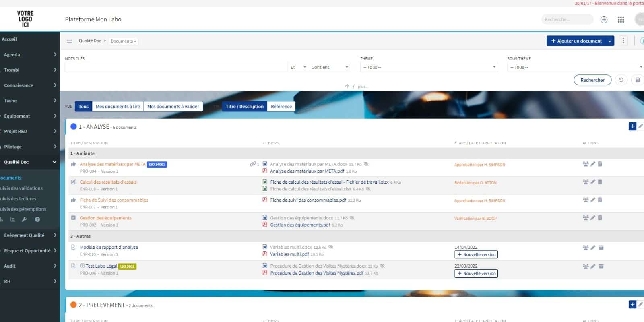Click the Mots clés input field
This screenshot has height=322, width=644.
(x=176, y=67)
